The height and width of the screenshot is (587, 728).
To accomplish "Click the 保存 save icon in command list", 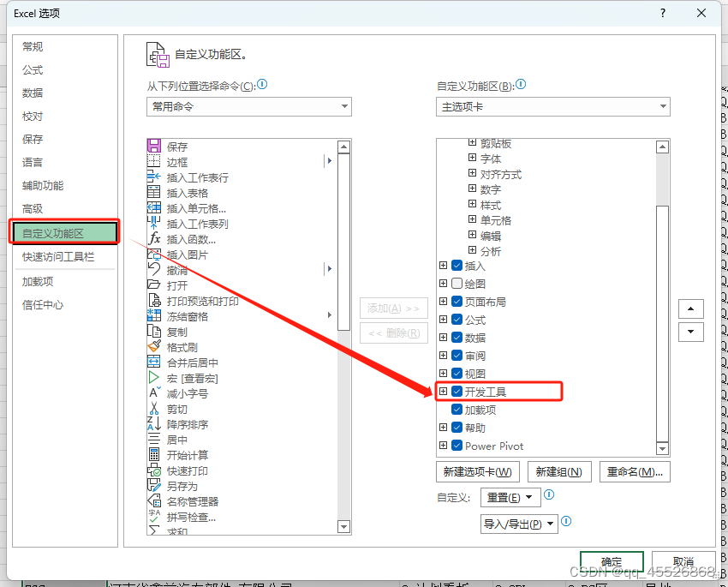I will coord(154,147).
